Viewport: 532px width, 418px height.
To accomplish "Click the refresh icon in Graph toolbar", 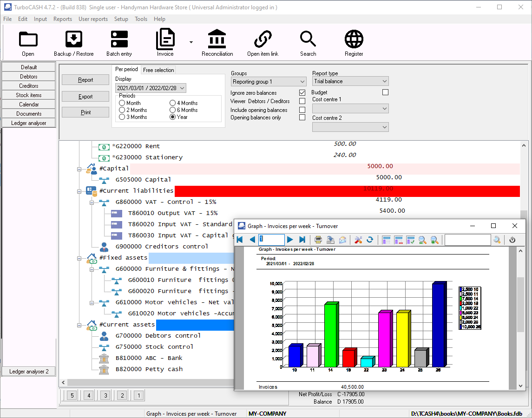I will click(370, 240).
